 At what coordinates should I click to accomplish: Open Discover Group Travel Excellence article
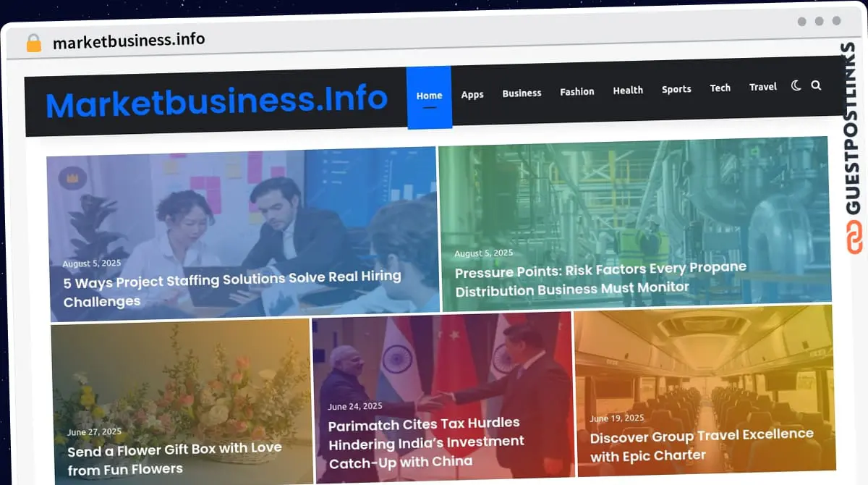point(701,444)
